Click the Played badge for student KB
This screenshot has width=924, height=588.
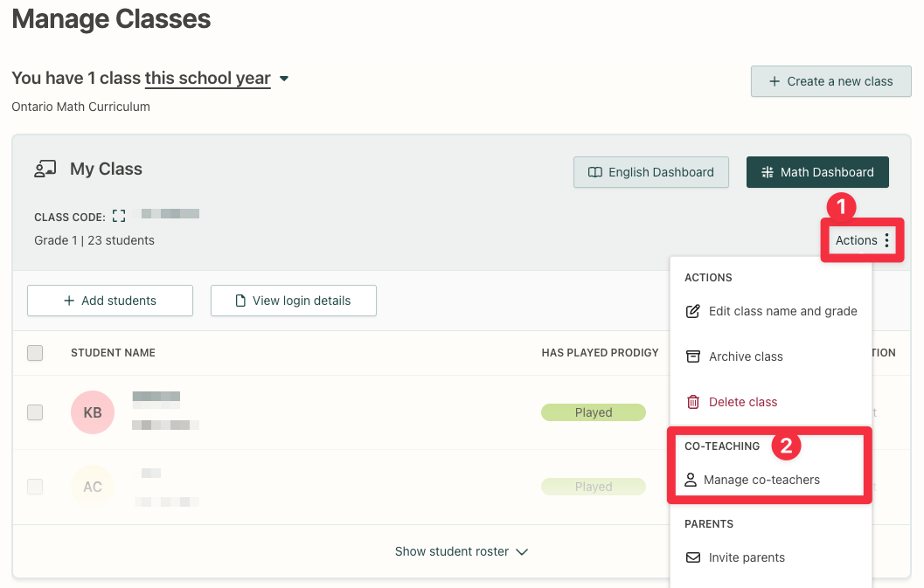[x=594, y=412]
